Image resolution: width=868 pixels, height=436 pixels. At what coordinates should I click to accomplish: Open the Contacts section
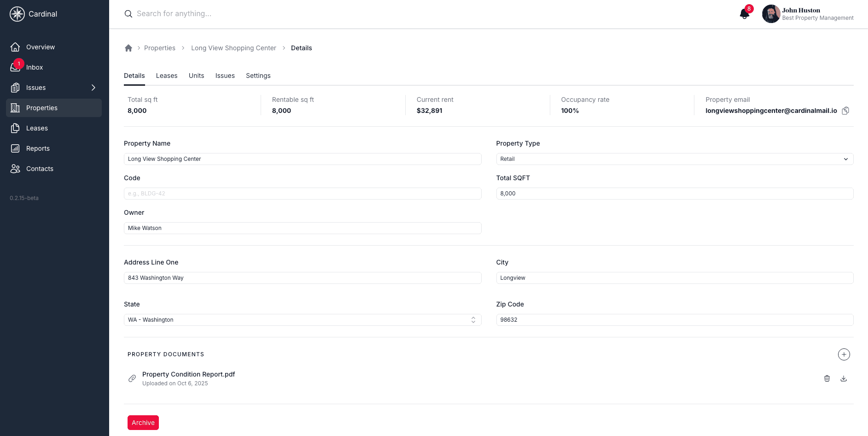pos(40,168)
